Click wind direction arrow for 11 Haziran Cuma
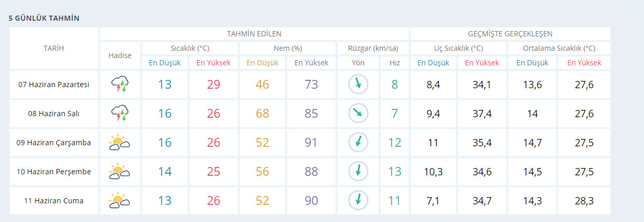 pos(358,200)
